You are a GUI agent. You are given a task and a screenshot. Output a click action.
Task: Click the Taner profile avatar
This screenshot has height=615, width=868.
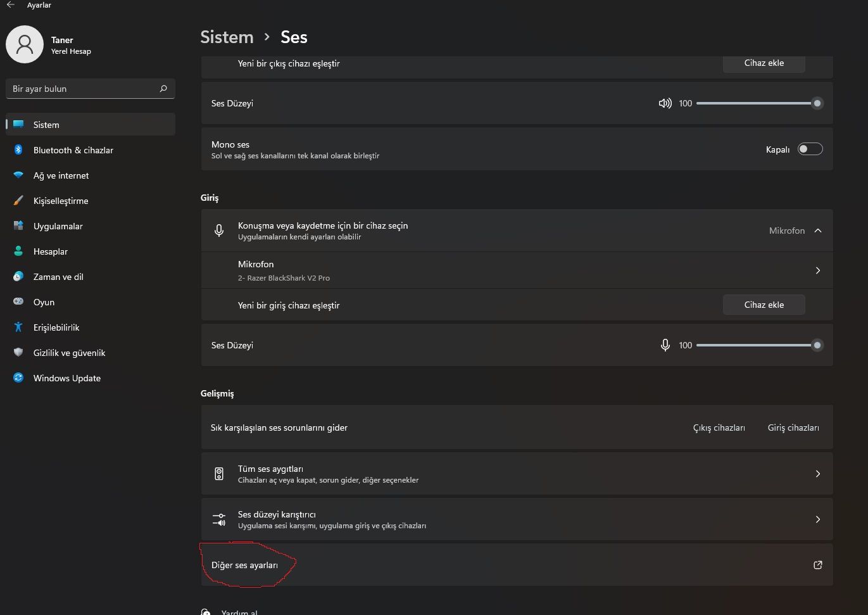25,44
